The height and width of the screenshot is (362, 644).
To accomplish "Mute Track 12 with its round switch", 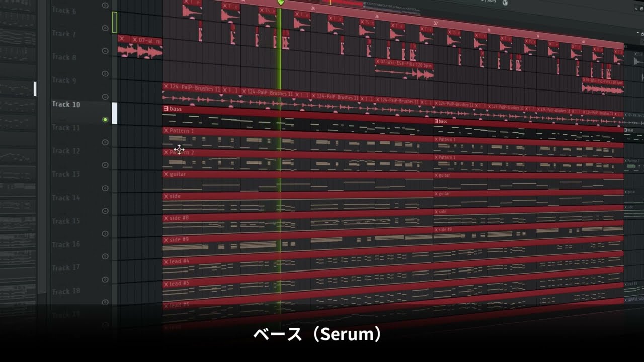I will (105, 165).
